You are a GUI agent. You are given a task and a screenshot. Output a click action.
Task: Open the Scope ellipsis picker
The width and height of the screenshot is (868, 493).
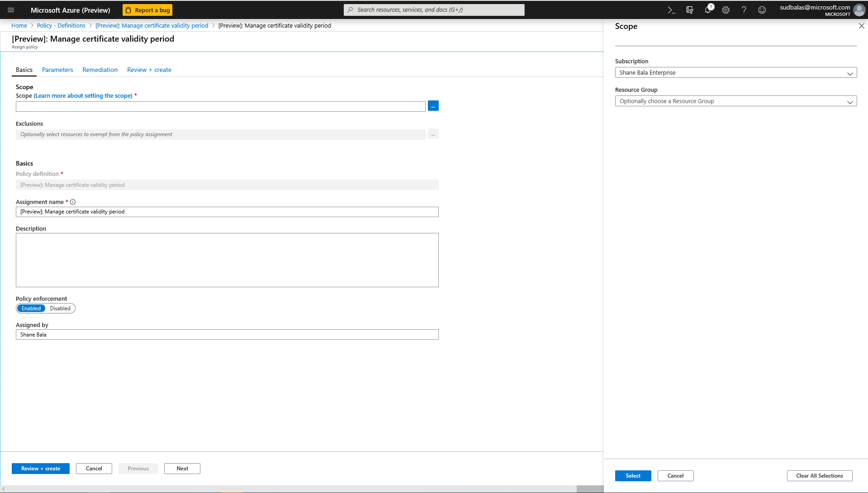pos(433,105)
